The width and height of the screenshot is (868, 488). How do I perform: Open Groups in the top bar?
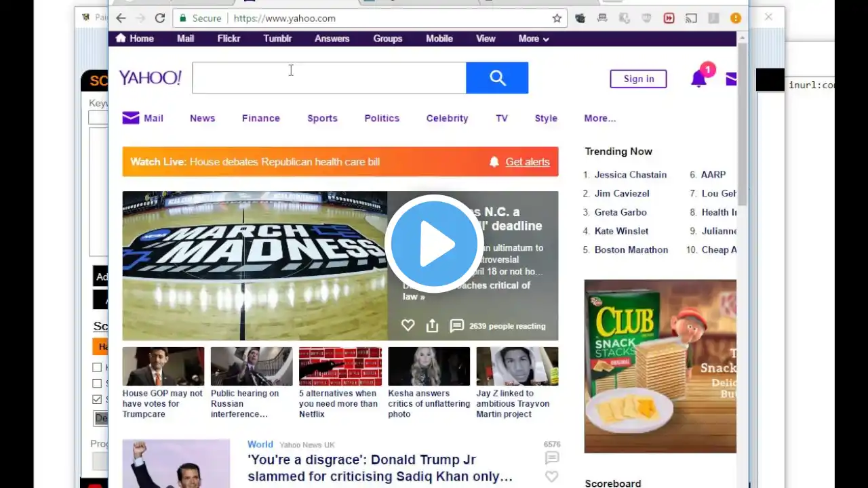point(388,39)
